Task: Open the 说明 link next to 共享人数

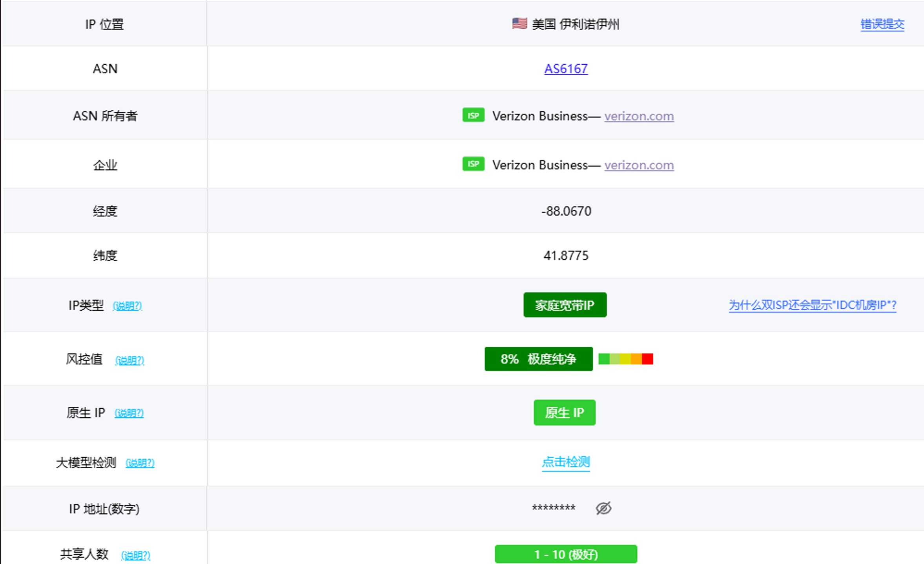Action: (135, 555)
